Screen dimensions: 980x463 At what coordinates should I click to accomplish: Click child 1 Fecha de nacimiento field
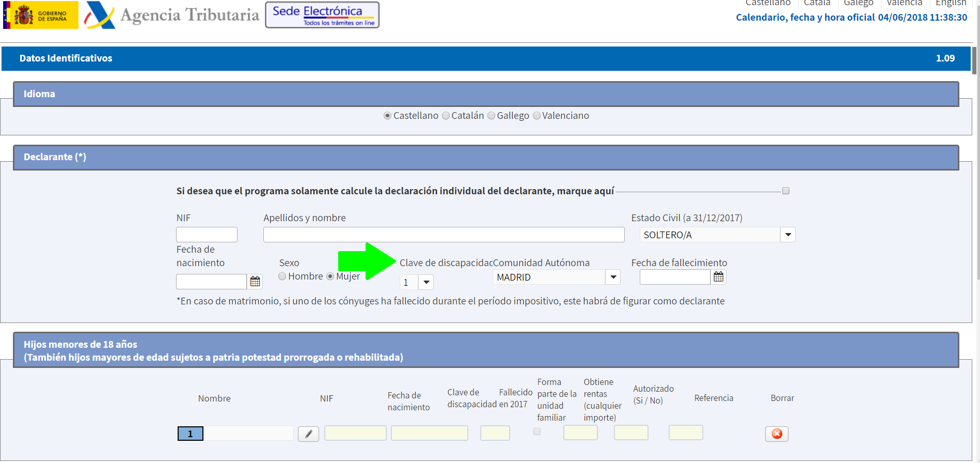[430, 433]
